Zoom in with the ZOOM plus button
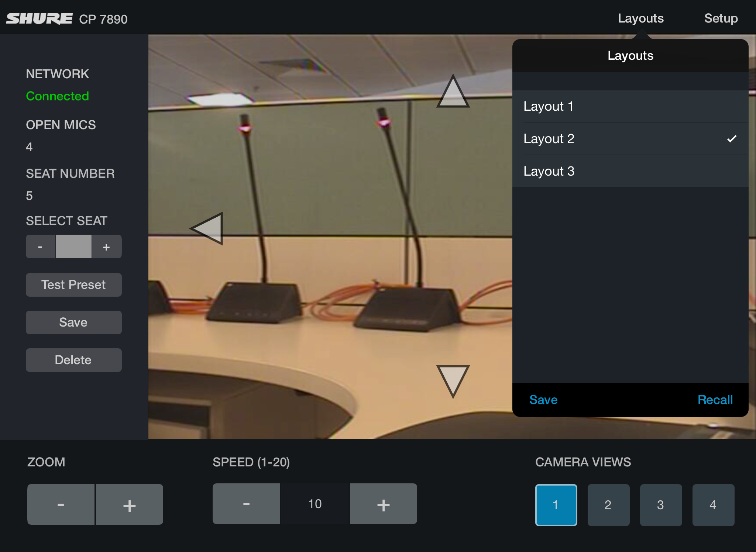756x552 pixels. coord(130,504)
